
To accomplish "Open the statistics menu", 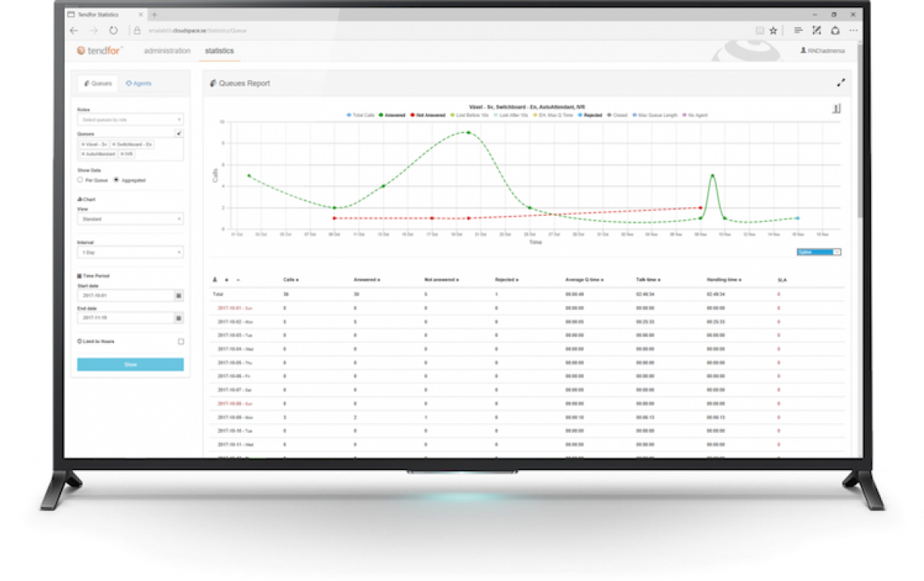I will pos(219,51).
